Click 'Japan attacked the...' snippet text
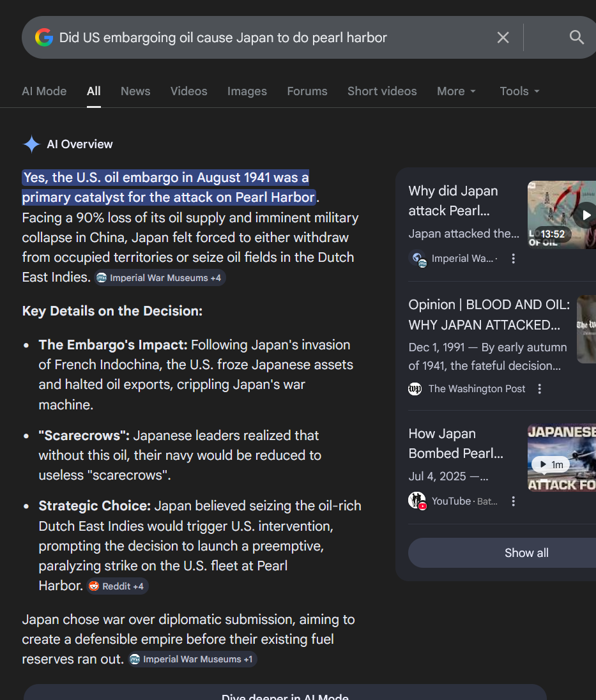 click(464, 234)
